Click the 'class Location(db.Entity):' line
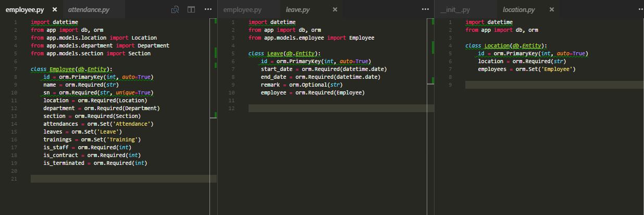Viewport: 644px width, 215px height. click(506, 45)
